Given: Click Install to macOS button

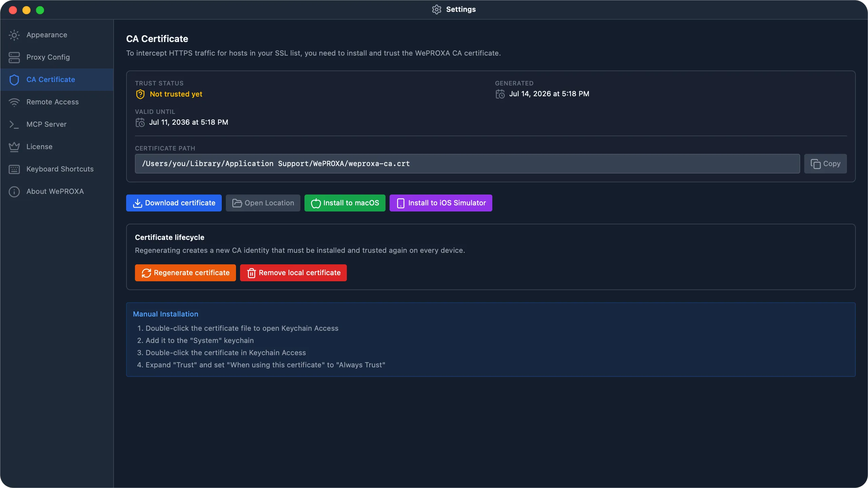Looking at the screenshot, I should pos(345,203).
